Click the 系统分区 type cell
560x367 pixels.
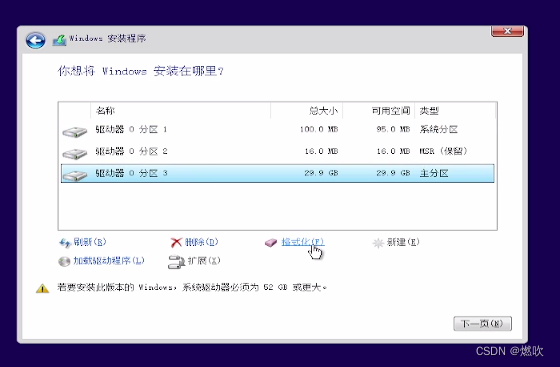439,129
